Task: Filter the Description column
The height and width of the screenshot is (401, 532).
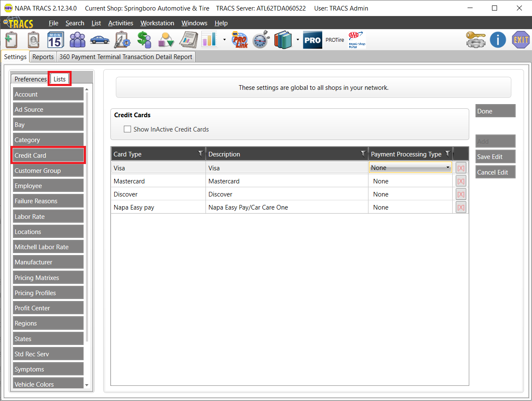Action: (363, 154)
